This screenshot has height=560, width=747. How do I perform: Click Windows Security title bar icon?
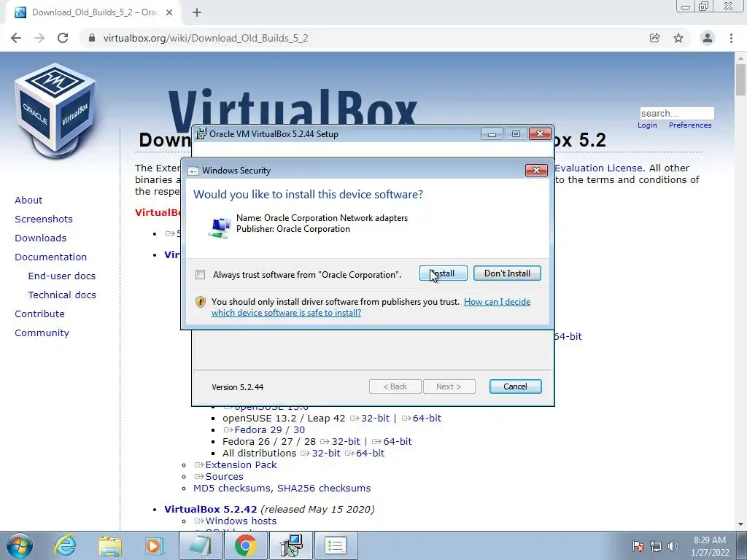(193, 171)
